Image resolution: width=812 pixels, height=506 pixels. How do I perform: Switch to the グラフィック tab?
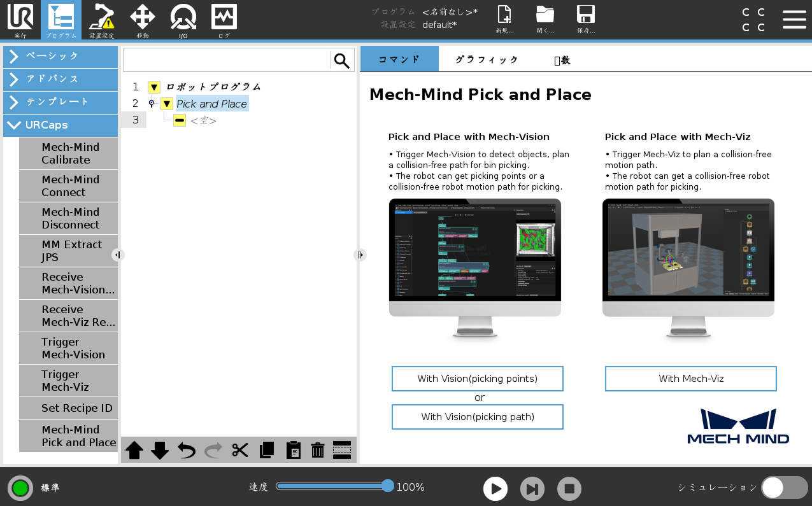487,59
